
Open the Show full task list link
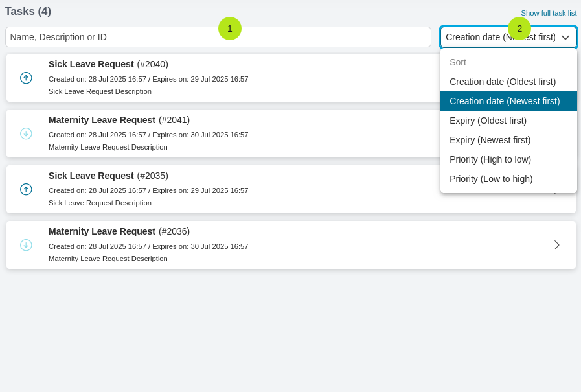pos(549,13)
